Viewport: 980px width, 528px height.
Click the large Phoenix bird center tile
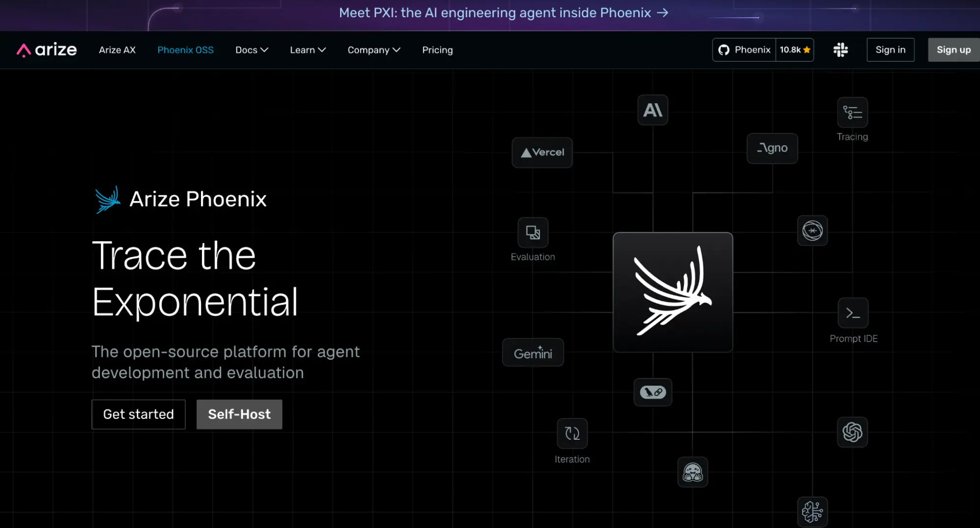pyautogui.click(x=673, y=292)
